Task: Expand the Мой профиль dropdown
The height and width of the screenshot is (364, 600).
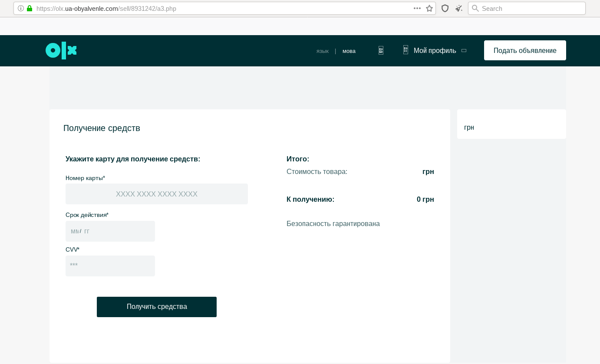Action: click(x=435, y=51)
